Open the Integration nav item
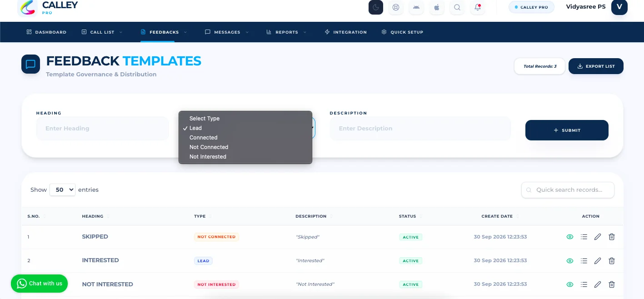 pyautogui.click(x=345, y=32)
